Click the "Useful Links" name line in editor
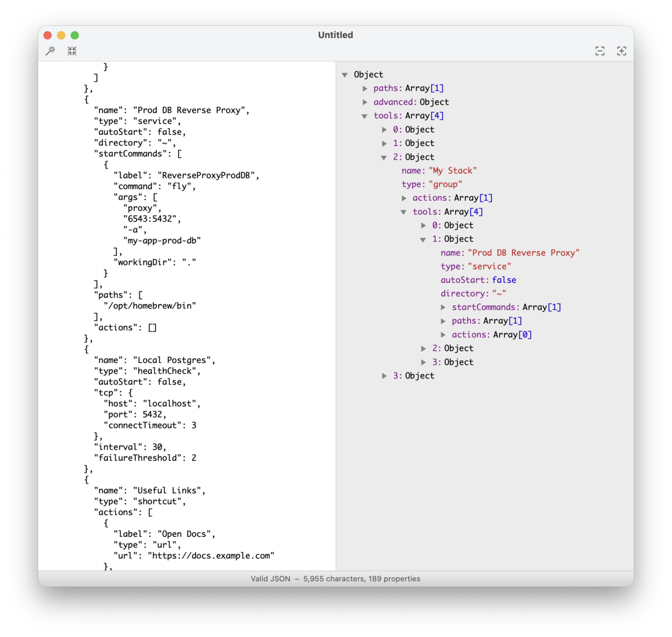The height and width of the screenshot is (637, 672). (x=150, y=490)
